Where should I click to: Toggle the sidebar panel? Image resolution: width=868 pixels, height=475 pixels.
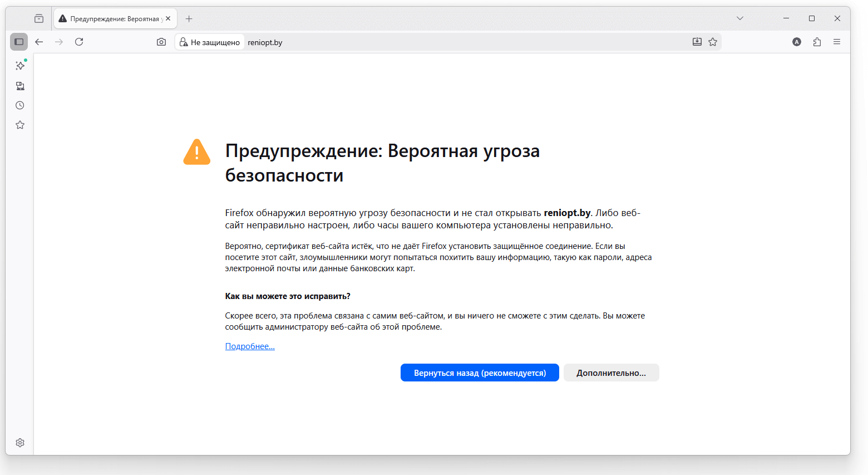click(x=19, y=41)
